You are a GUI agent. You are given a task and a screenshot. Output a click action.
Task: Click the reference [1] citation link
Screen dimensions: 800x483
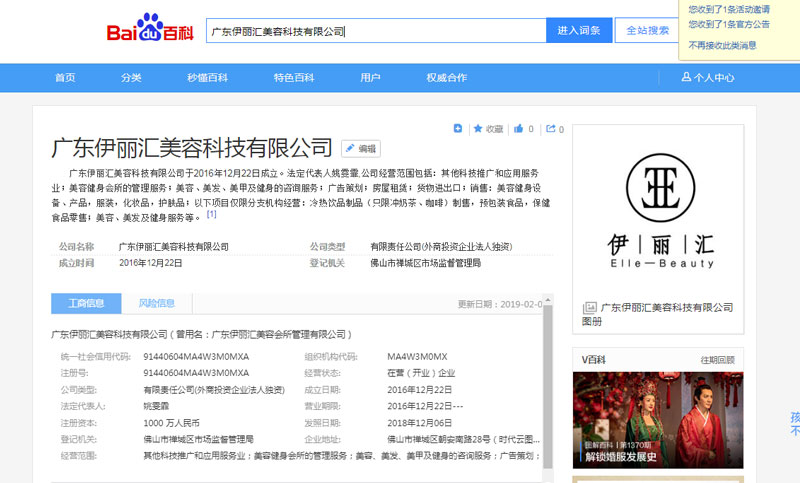pyautogui.click(x=211, y=214)
